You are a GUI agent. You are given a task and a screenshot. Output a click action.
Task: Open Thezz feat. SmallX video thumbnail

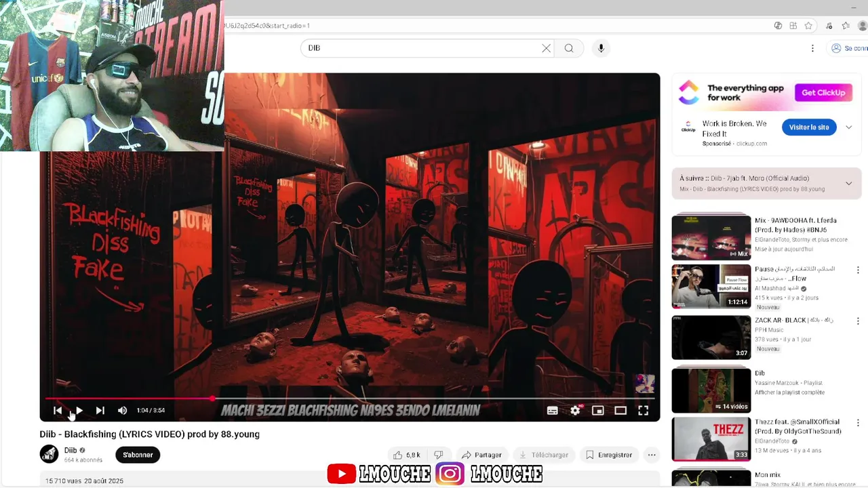pyautogui.click(x=711, y=439)
